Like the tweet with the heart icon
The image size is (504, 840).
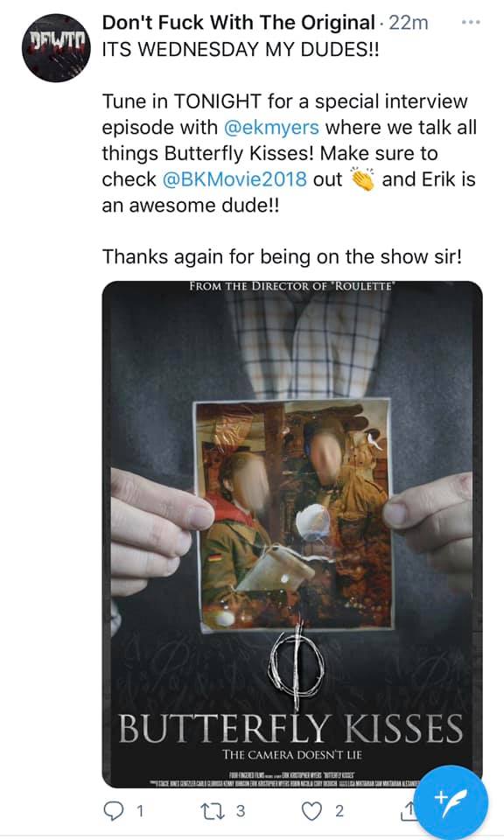point(311,811)
